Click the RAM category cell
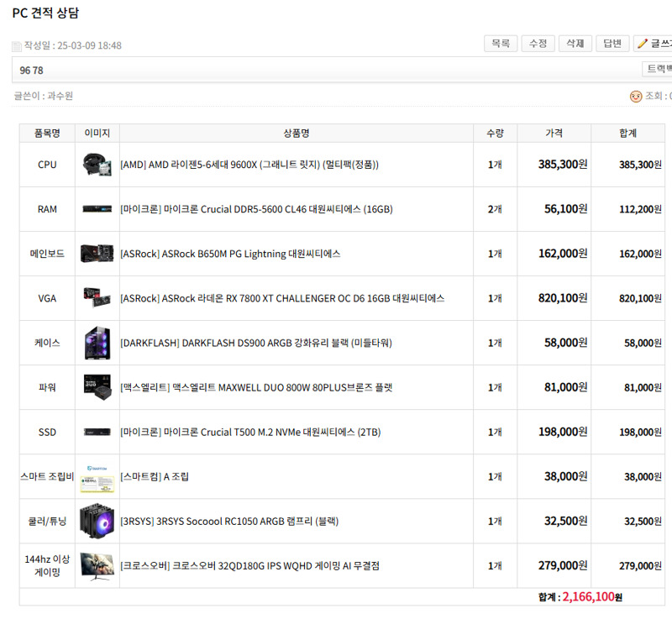The width and height of the screenshot is (672, 619). click(x=47, y=209)
